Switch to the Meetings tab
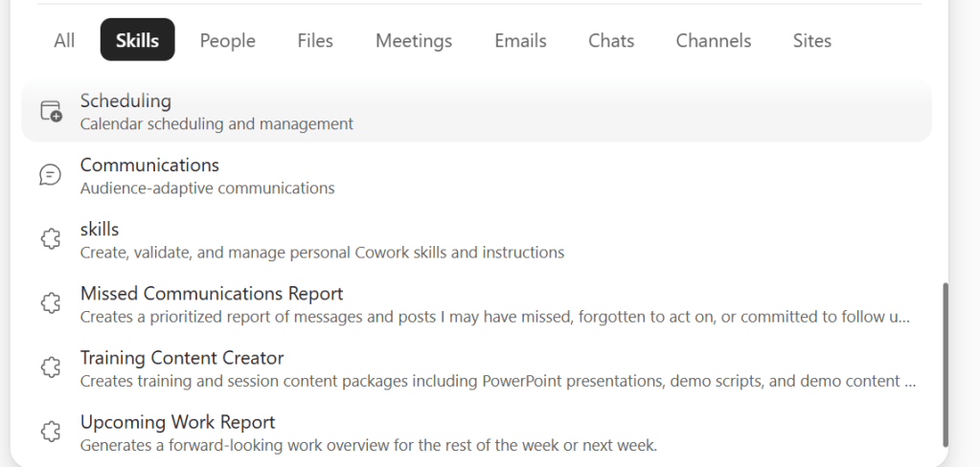980x467 pixels. click(x=414, y=40)
